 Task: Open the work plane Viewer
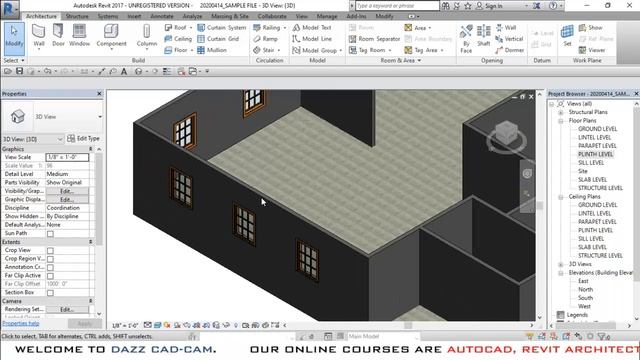coord(592,50)
